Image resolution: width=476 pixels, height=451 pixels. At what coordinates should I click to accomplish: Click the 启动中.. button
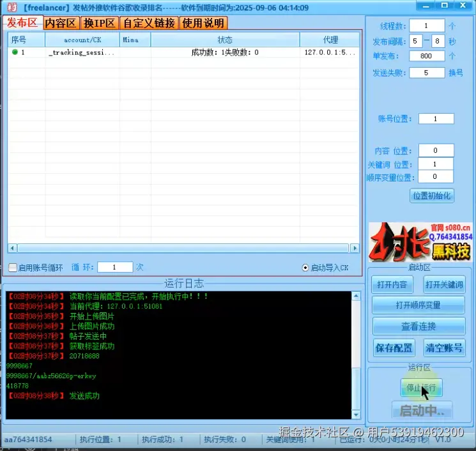[422, 411]
